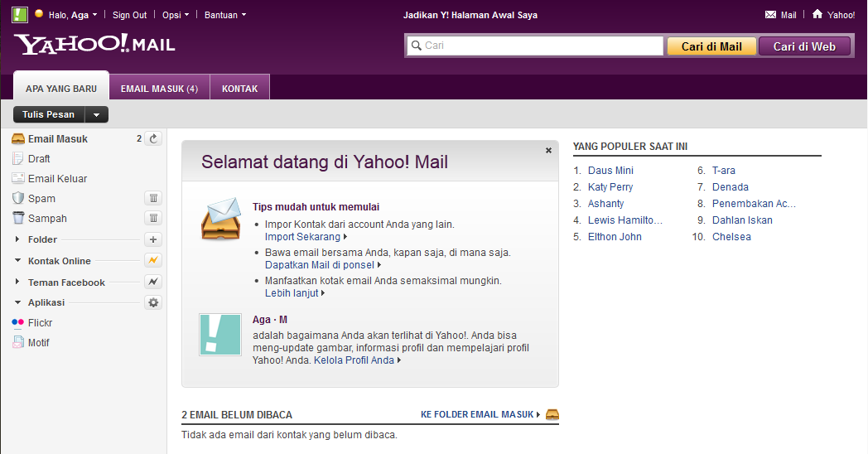The image size is (868, 454).
Task: Open the Email Masuk (4) tab
Action: (159, 88)
